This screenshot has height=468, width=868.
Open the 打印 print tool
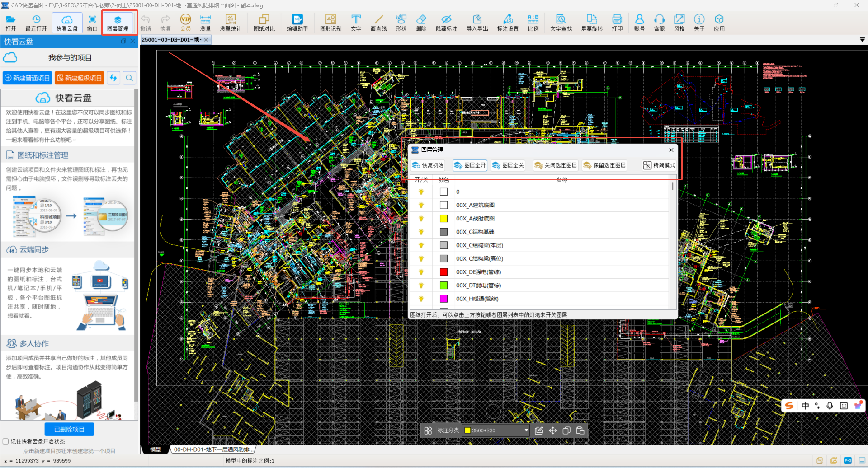(x=617, y=23)
